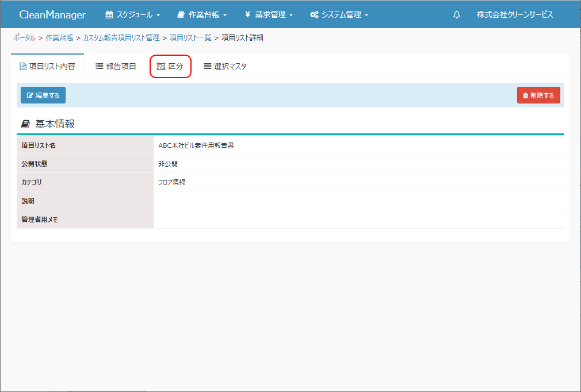Click the yen icon beside 請求管理

pos(247,15)
